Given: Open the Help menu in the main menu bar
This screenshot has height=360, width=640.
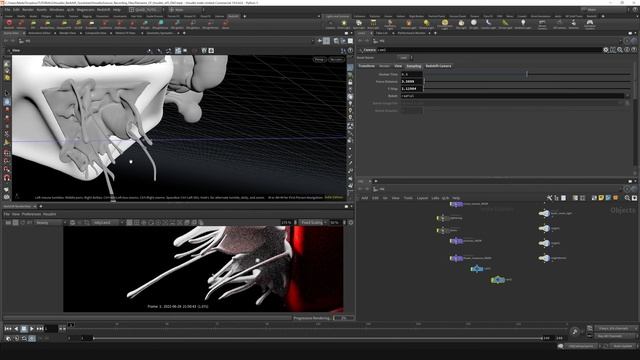Looking at the screenshot, I should [x=117, y=9].
